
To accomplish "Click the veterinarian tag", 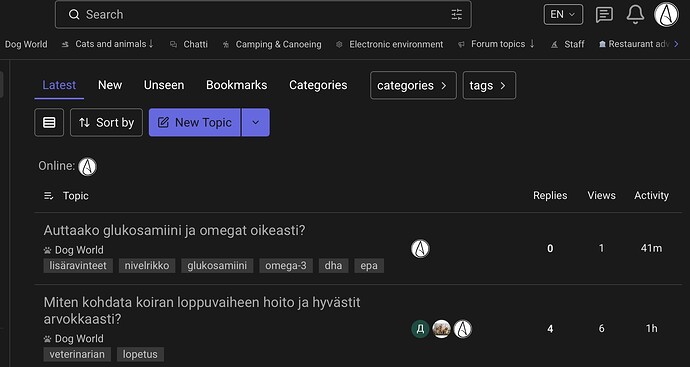I will click(x=77, y=354).
